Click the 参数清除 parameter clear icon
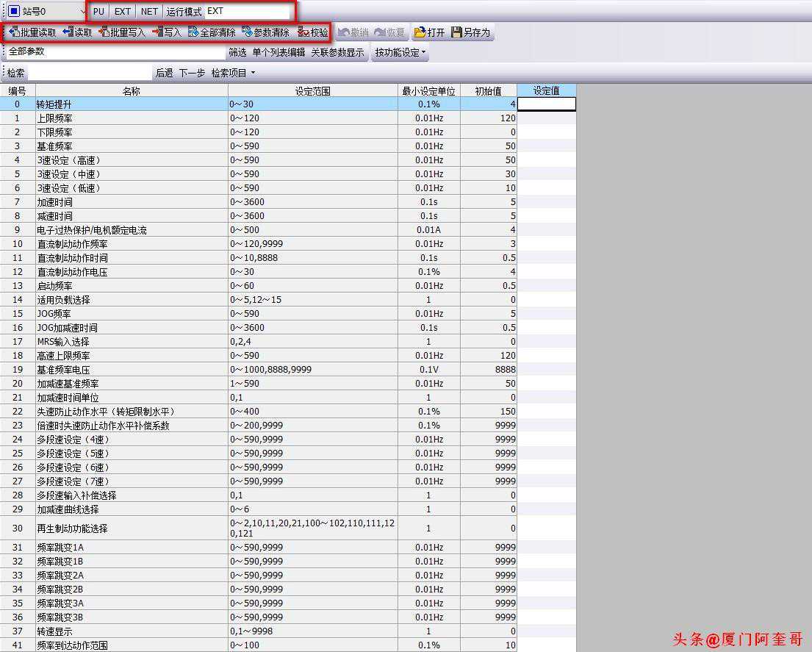 pos(247,32)
